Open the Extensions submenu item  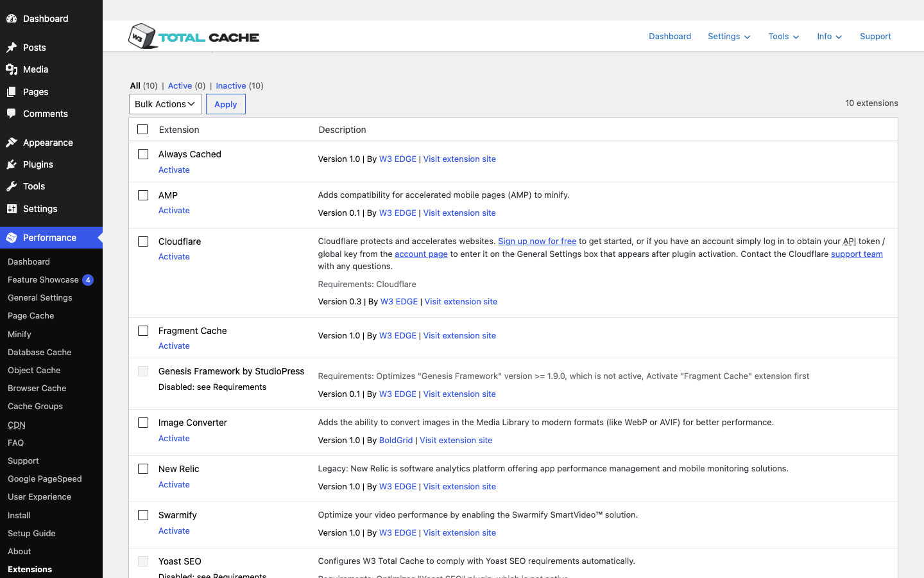coord(30,570)
